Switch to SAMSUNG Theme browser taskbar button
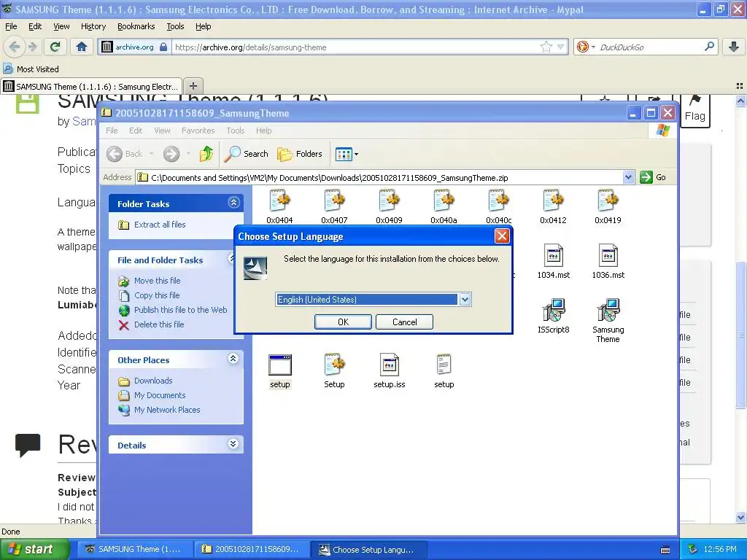 pos(134,550)
